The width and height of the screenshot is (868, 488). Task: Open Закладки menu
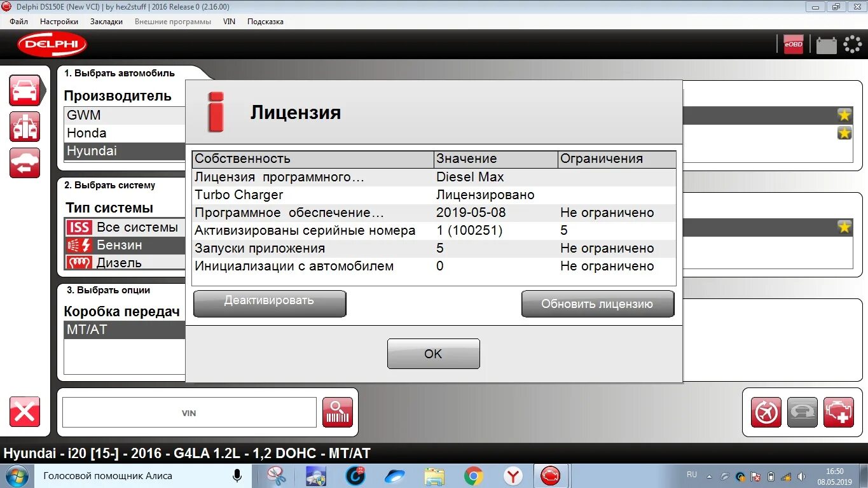tap(107, 22)
